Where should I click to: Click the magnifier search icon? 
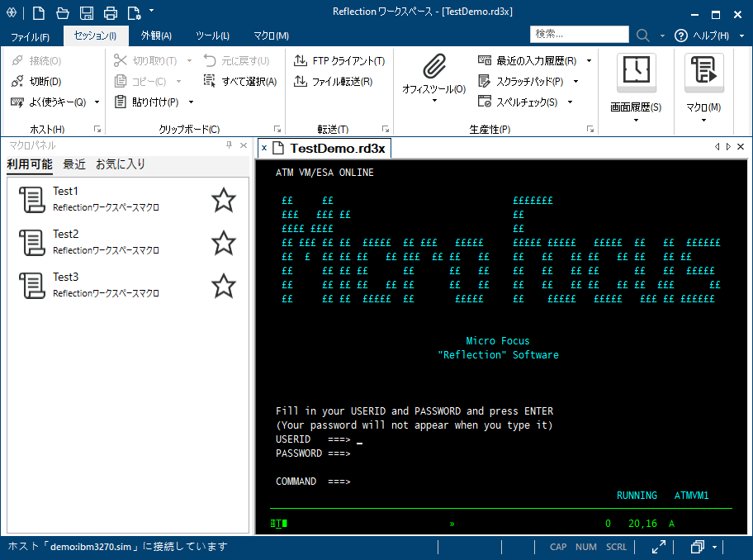(642, 35)
